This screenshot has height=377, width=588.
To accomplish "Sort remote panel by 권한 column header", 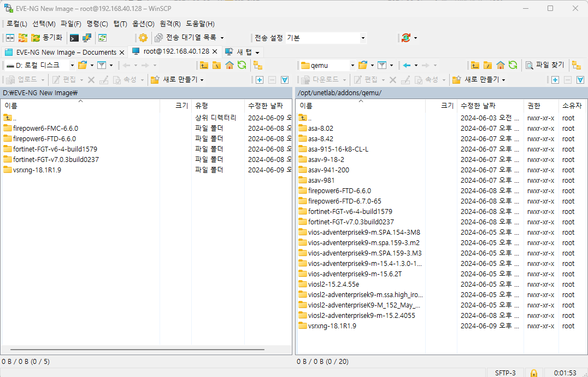I will tap(541, 106).
